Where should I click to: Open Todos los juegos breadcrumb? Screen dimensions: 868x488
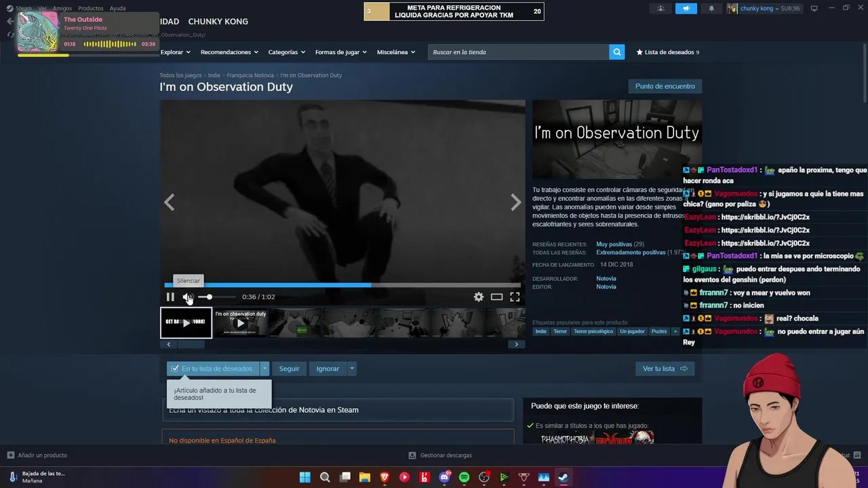(180, 75)
